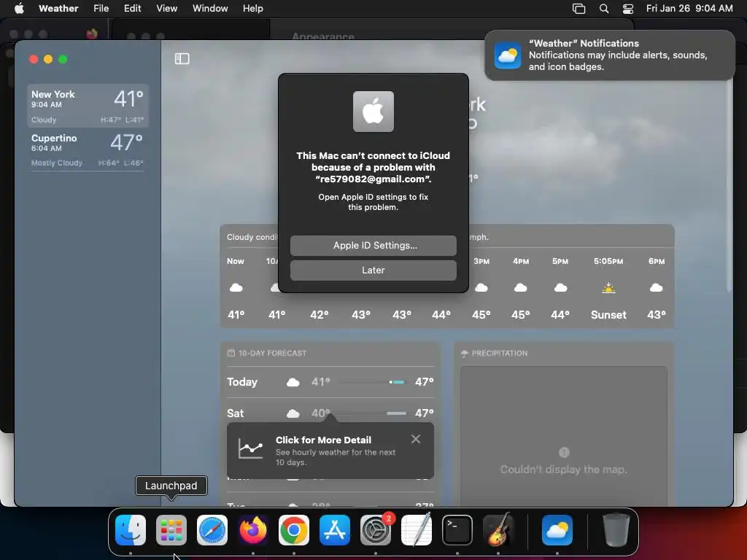Click the cloud icon under Now
The image size is (747, 560).
tap(236, 287)
